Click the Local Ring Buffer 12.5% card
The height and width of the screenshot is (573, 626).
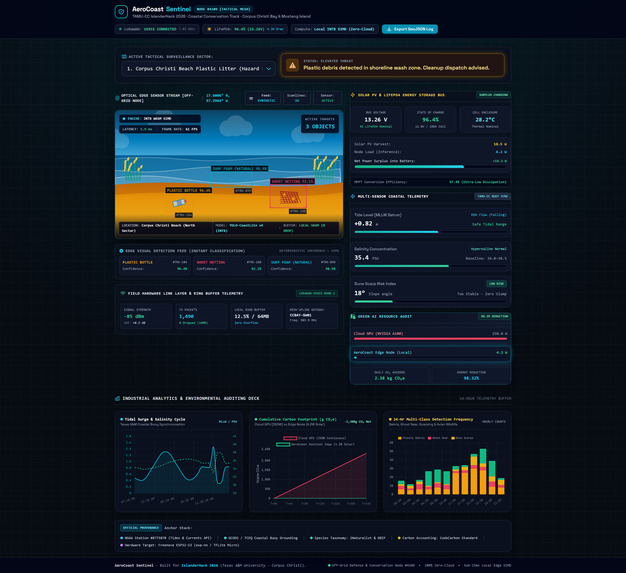coord(257,316)
